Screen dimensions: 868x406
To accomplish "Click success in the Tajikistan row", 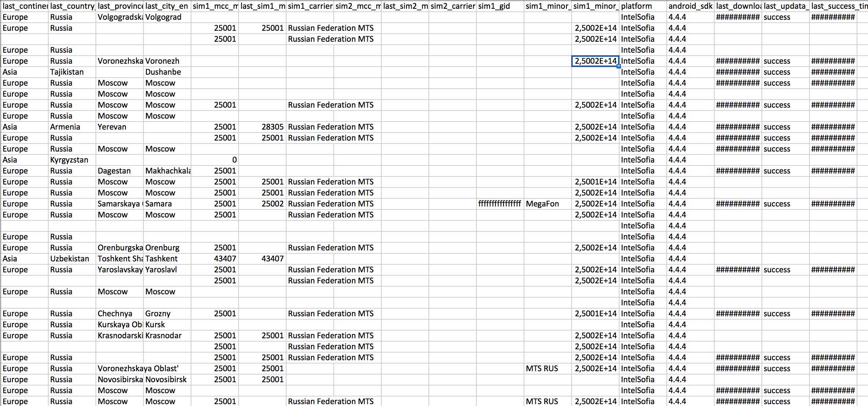I will point(786,72).
